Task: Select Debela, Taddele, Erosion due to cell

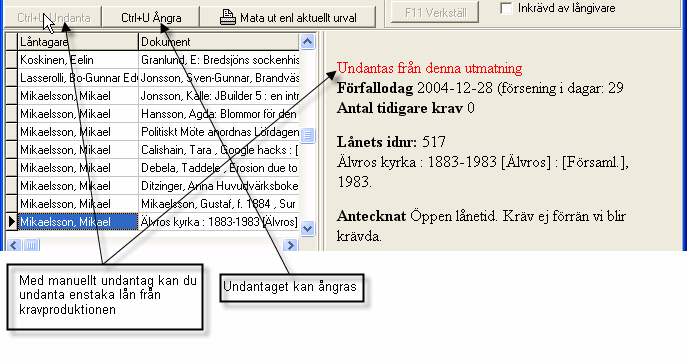Action: click(219, 168)
